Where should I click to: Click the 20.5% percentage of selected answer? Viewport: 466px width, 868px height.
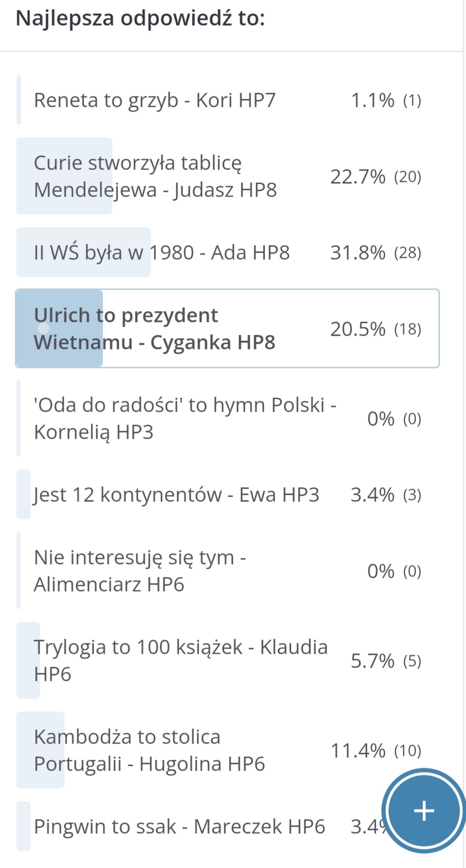tap(358, 329)
